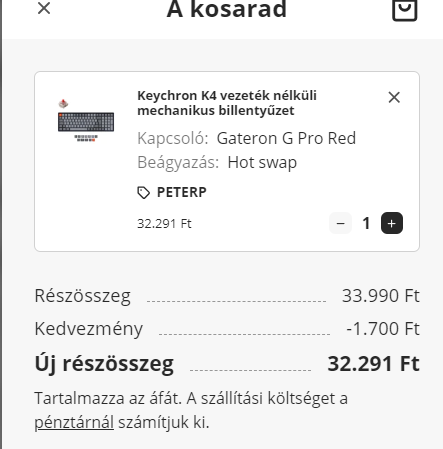Image resolution: width=443 pixels, height=449 pixels.
Task: Click the Kapcsoló label
Action: pyautogui.click(x=173, y=138)
